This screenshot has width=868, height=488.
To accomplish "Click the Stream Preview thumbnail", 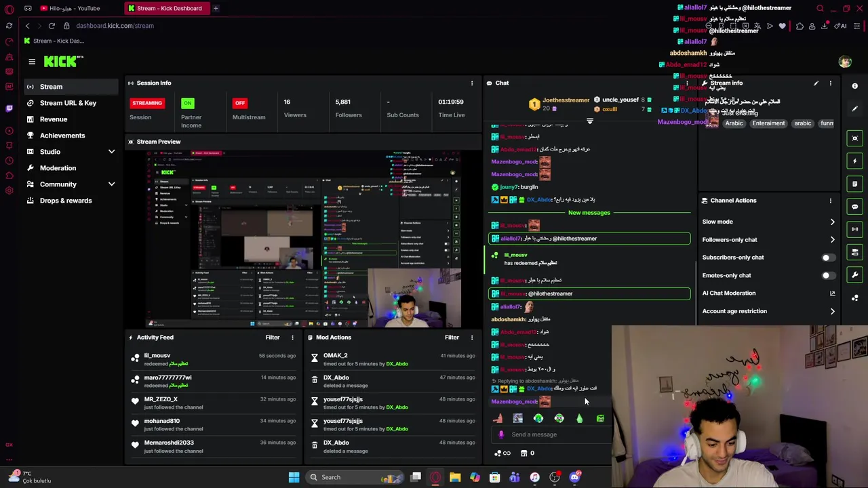I will (x=303, y=239).
